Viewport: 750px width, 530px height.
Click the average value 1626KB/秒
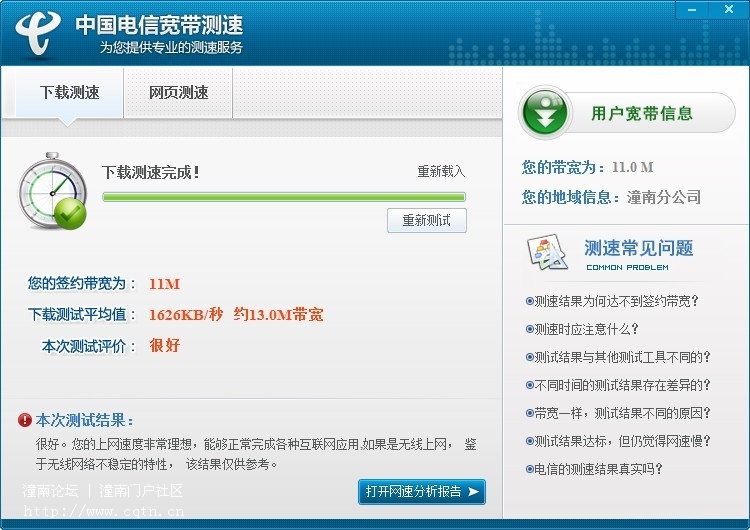click(186, 315)
